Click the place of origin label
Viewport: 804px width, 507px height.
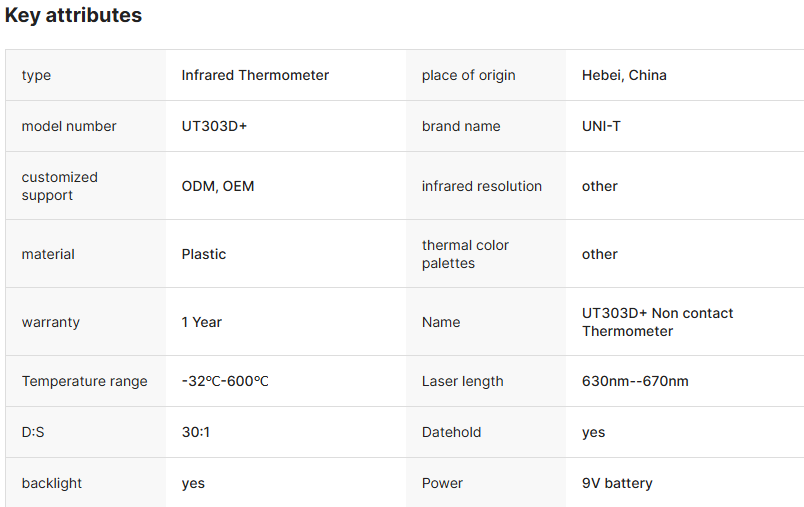(x=469, y=75)
